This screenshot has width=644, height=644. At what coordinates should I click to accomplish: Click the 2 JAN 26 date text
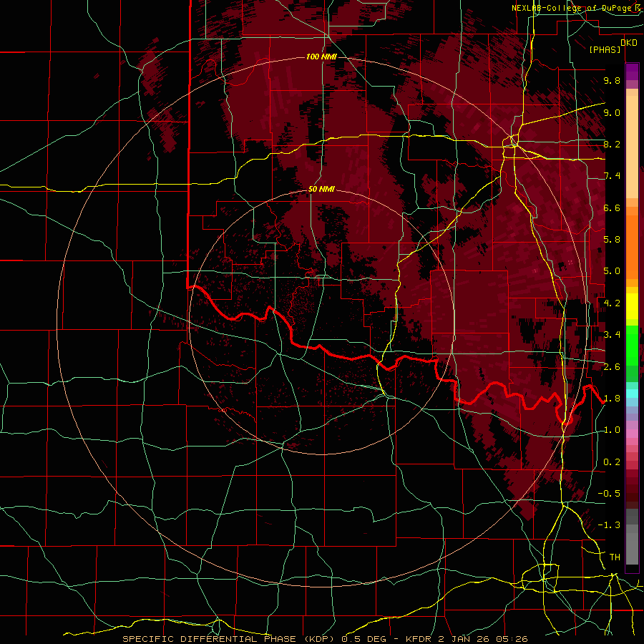tap(464, 639)
